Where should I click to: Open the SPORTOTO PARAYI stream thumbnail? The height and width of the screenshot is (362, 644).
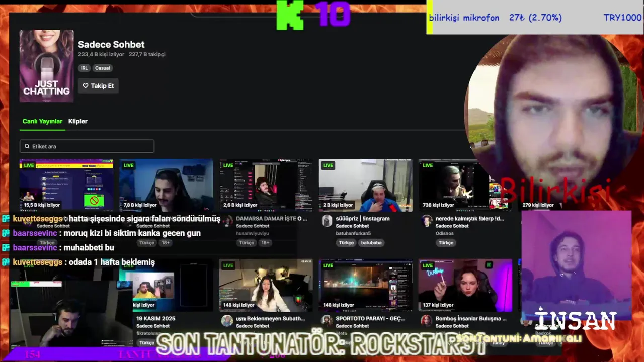pyautogui.click(x=366, y=286)
